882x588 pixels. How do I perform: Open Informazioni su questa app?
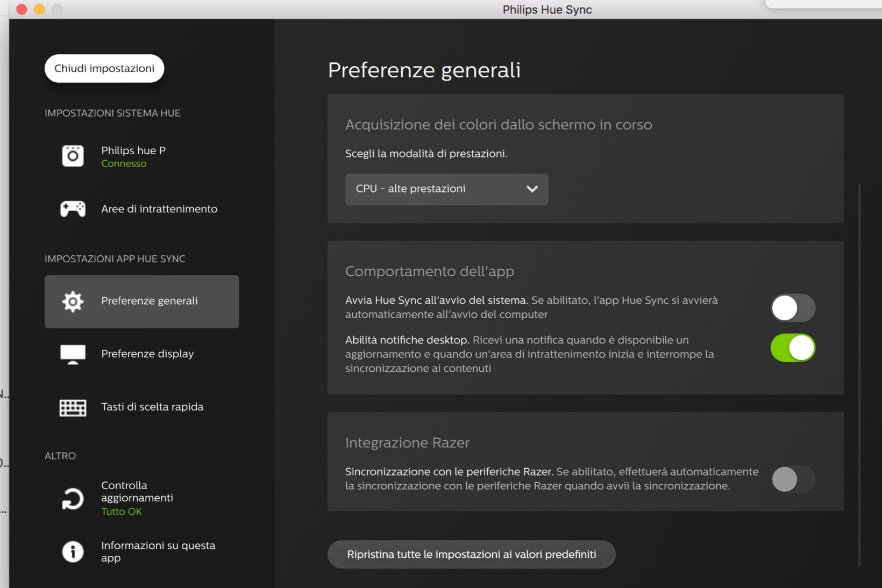coord(158,551)
